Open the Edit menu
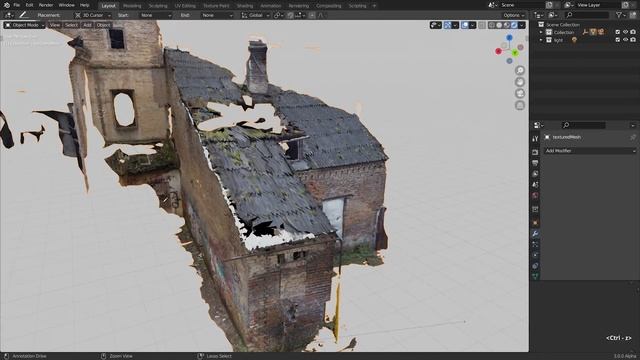This screenshot has height=360, width=640. point(29,5)
